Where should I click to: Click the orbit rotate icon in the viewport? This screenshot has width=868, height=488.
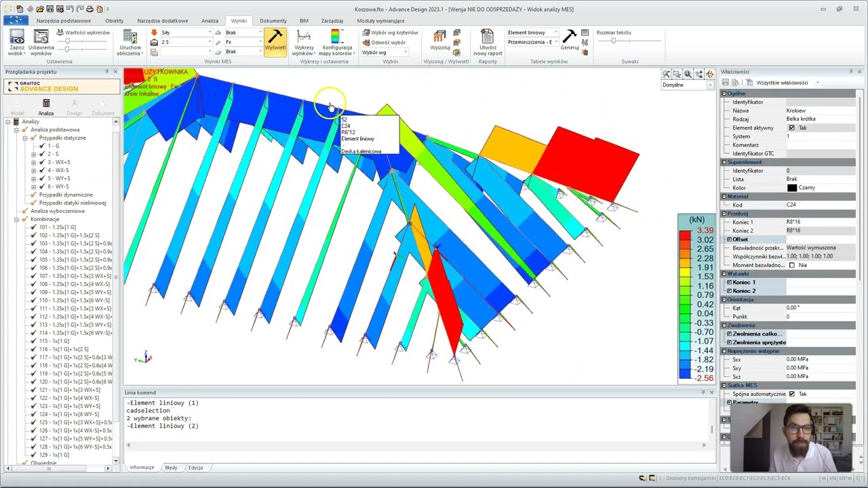709,74
